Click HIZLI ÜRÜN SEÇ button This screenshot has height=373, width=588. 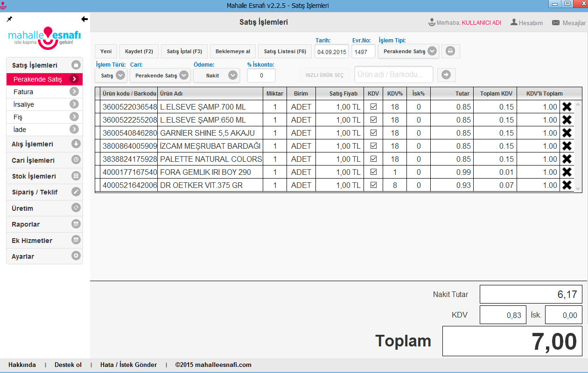324,75
